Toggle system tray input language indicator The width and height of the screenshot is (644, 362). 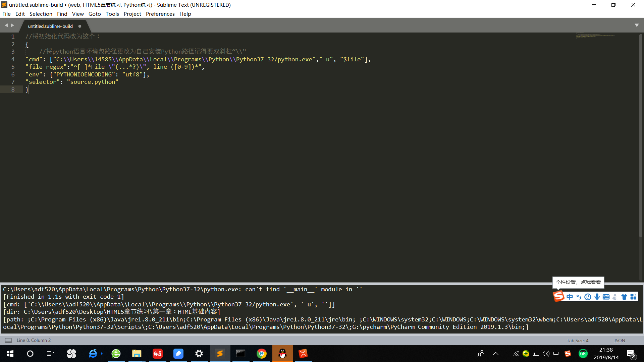(556, 354)
